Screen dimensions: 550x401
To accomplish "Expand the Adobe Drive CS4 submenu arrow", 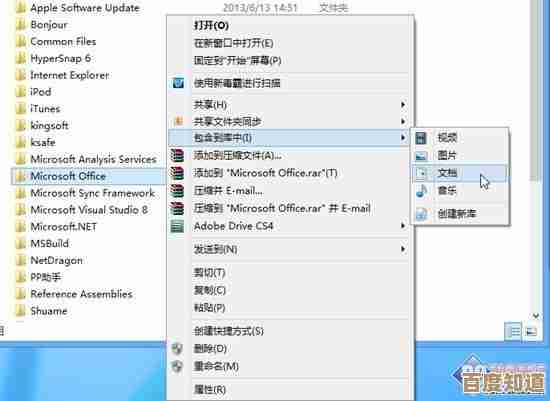I will click(x=403, y=226).
